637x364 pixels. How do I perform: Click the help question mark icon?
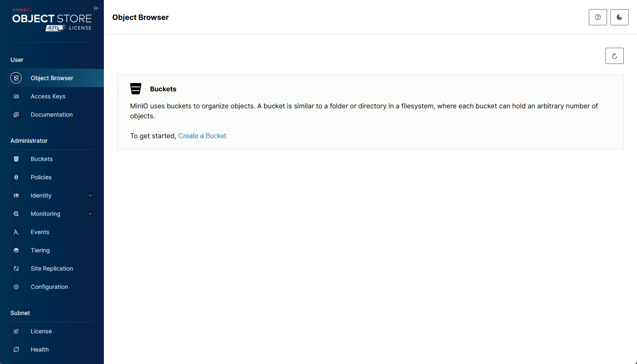tap(598, 17)
